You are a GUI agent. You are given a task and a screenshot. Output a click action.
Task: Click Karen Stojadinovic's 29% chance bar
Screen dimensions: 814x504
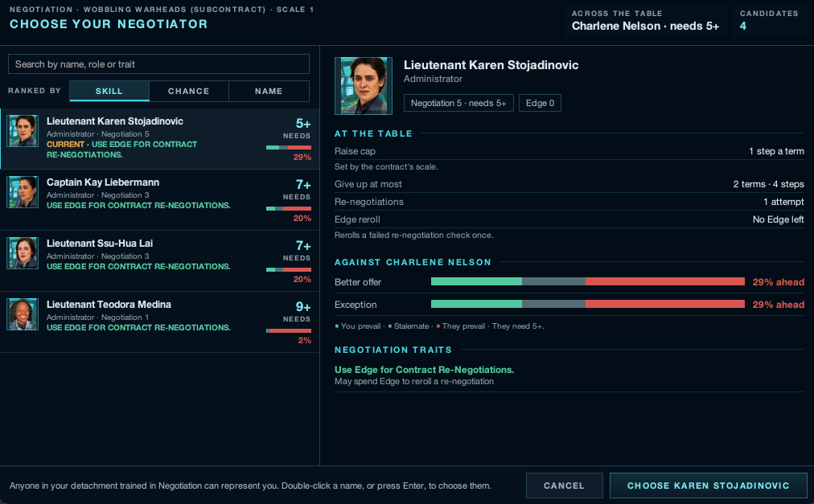289,147
